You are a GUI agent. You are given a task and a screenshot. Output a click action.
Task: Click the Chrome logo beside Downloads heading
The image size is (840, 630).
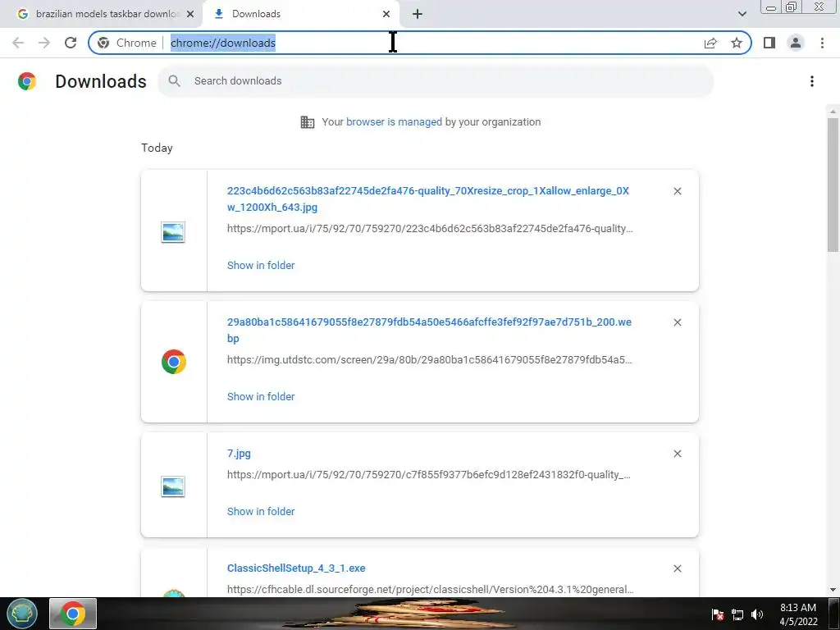pyautogui.click(x=27, y=81)
